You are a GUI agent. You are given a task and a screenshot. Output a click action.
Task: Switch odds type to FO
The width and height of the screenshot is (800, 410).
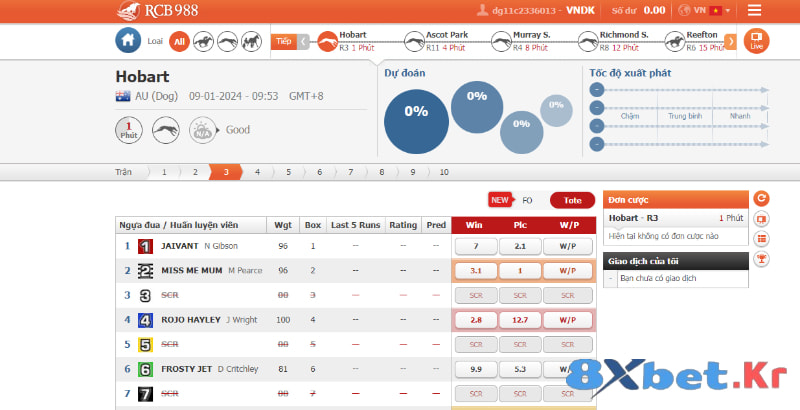tap(527, 200)
